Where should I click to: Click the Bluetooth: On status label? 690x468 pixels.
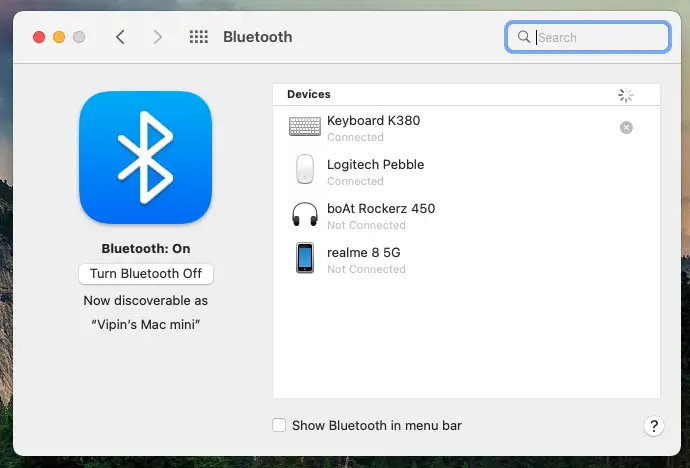point(146,249)
